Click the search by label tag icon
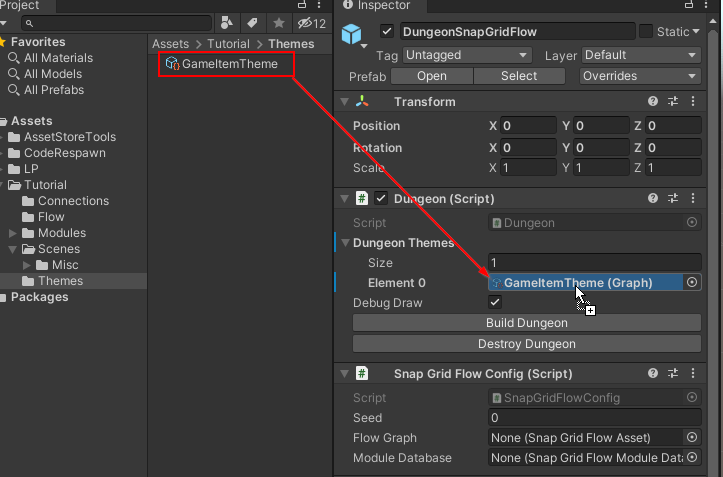The width and height of the screenshot is (723, 477). click(x=253, y=23)
